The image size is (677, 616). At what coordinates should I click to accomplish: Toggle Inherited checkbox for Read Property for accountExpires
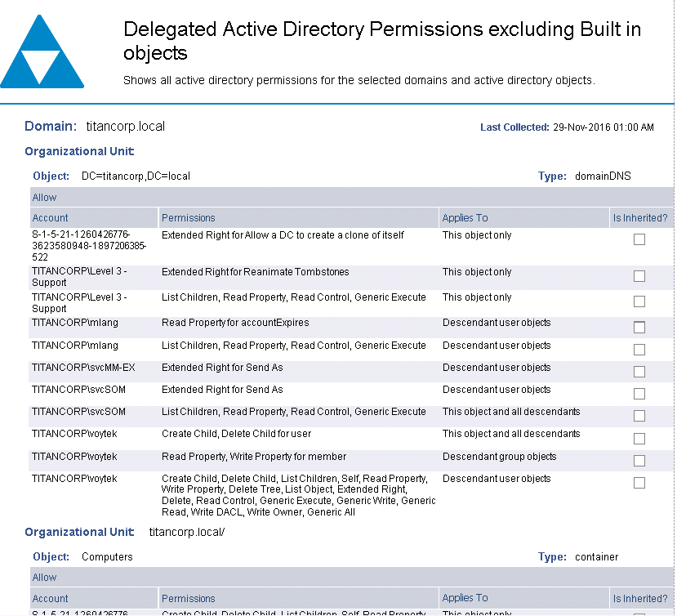[x=639, y=328]
